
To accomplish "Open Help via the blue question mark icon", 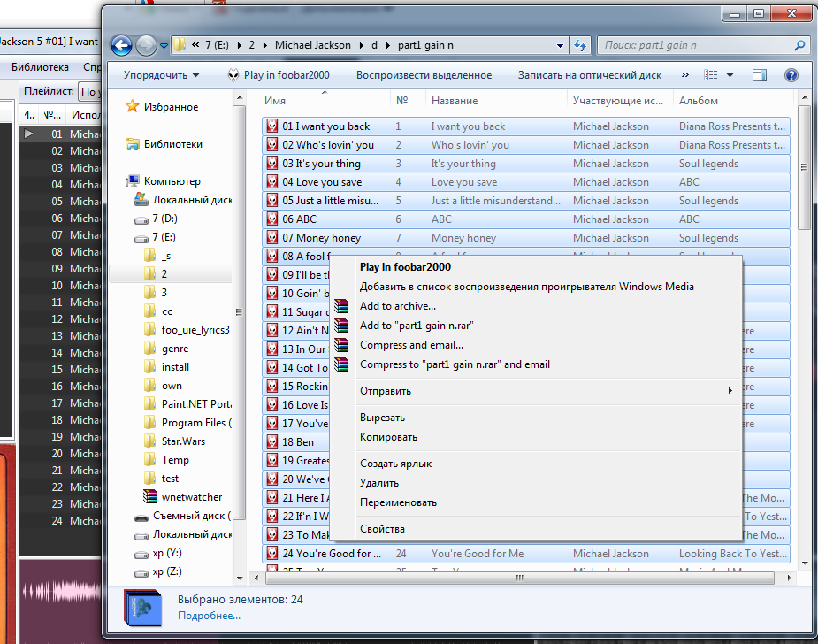I will coord(791,75).
